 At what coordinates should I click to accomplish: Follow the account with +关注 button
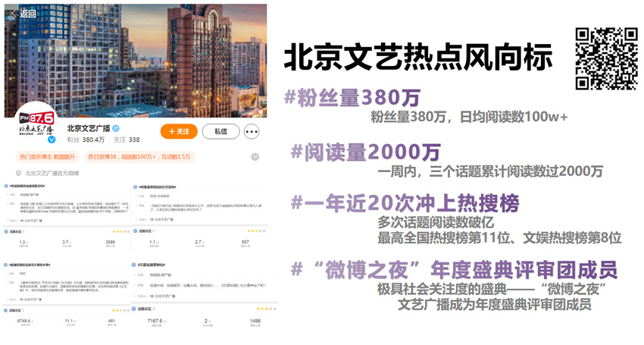[179, 132]
